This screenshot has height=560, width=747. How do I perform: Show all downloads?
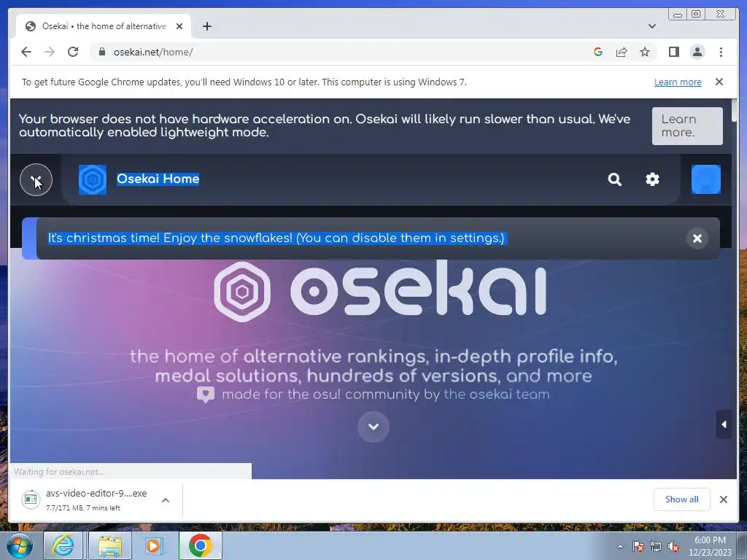tap(682, 499)
